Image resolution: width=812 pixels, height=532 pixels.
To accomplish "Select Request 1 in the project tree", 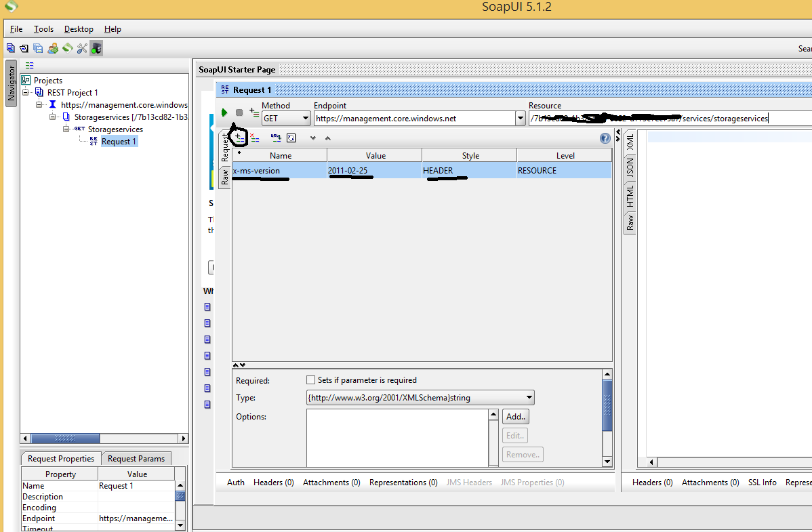I will tap(119, 141).
